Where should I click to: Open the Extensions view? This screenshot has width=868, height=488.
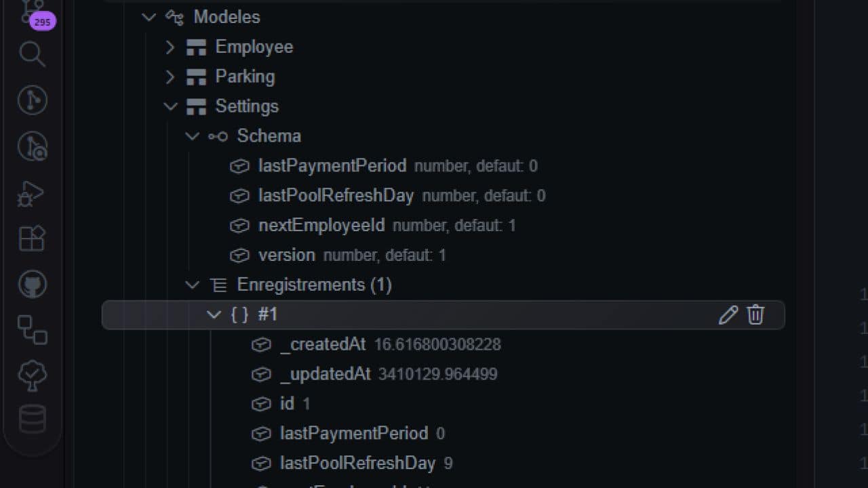[32, 239]
